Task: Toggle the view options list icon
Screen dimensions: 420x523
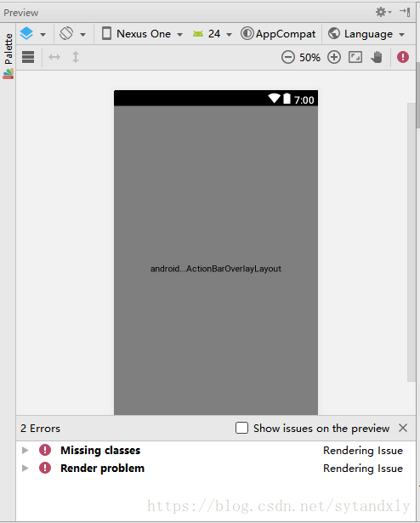Action: (x=28, y=57)
